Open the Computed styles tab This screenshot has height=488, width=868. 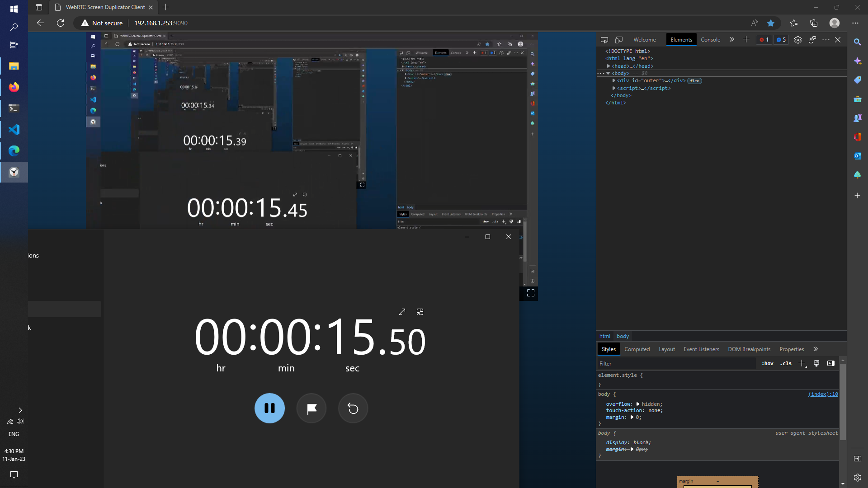(637, 349)
